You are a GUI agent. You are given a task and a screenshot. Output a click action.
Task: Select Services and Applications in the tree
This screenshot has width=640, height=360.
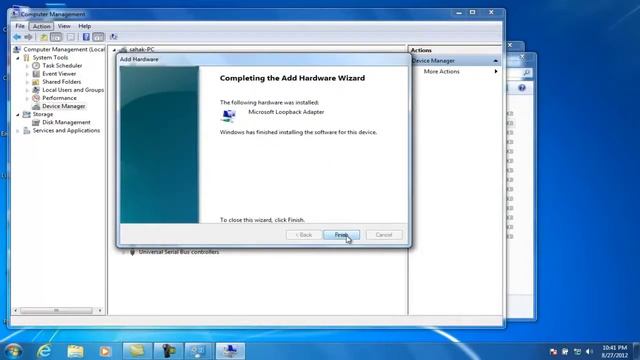point(66,131)
